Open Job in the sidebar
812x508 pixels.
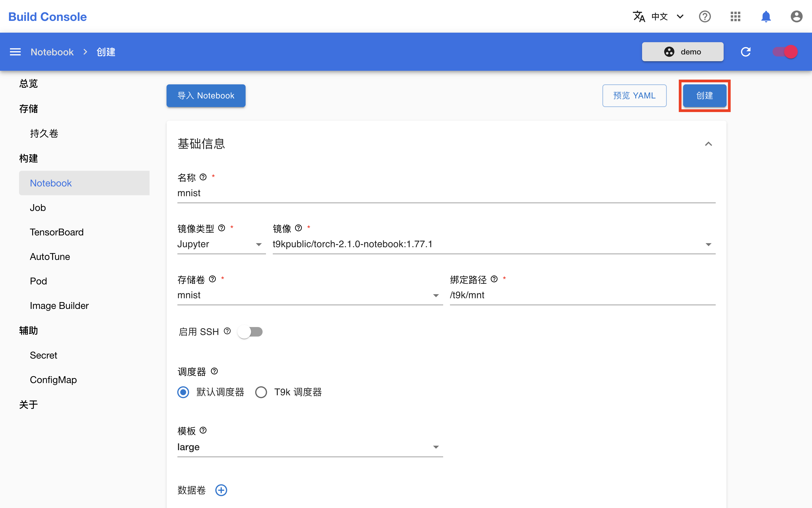click(x=38, y=208)
